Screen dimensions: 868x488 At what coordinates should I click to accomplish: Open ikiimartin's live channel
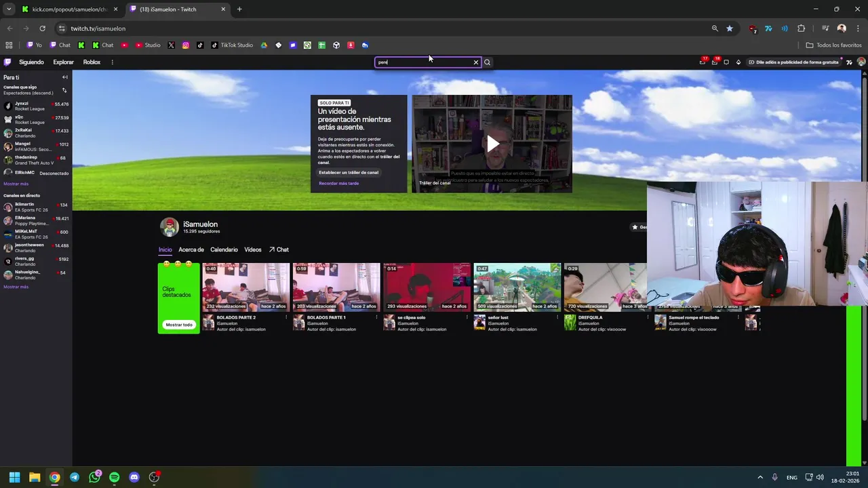tap(36, 207)
